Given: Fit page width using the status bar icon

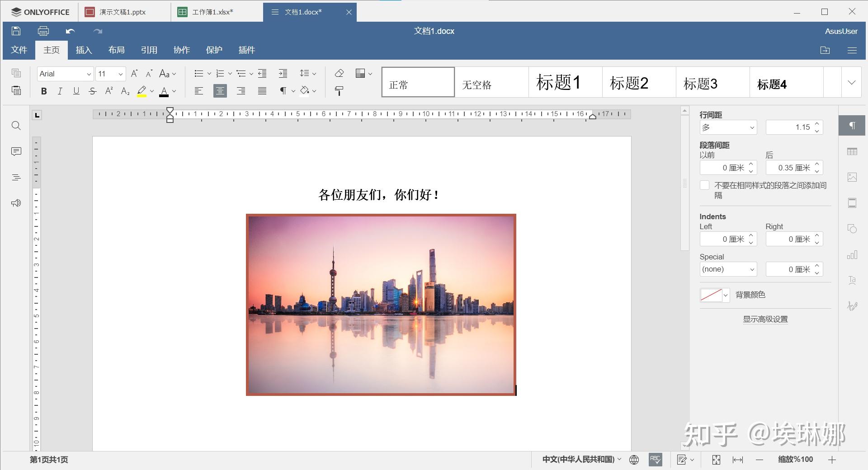Looking at the screenshot, I should coord(738,460).
